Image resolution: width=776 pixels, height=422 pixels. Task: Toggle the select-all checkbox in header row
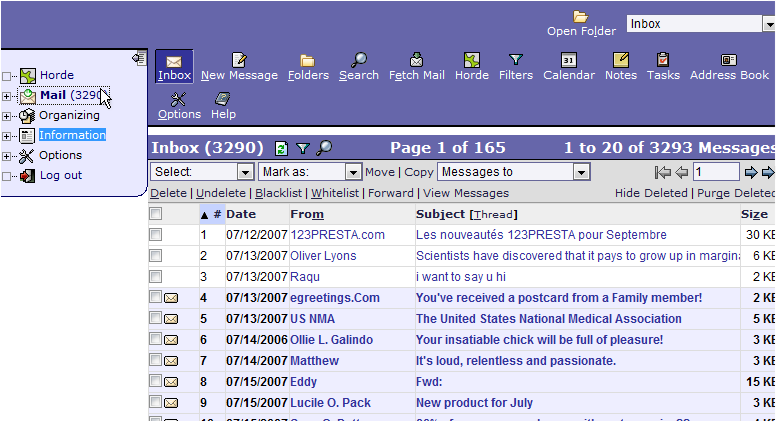pos(155,214)
